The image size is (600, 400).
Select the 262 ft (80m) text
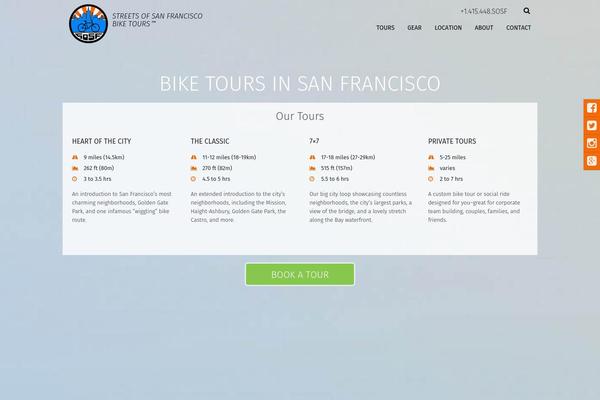tap(99, 168)
